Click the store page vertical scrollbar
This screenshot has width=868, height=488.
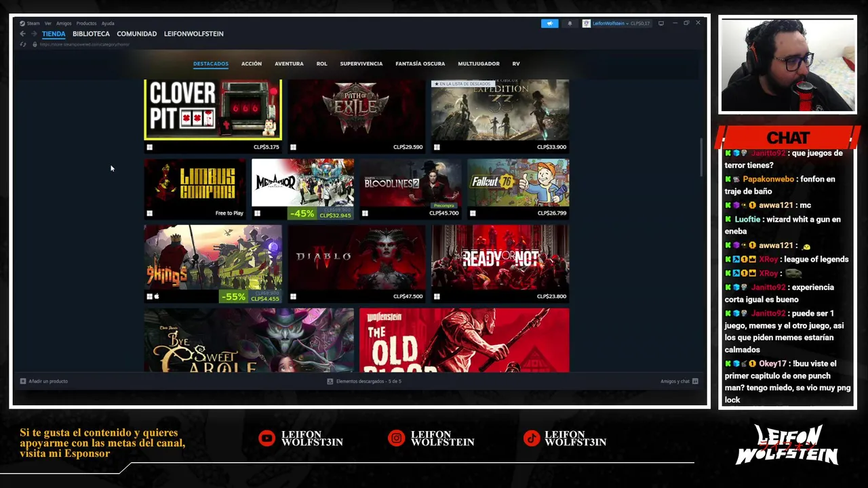click(702, 158)
